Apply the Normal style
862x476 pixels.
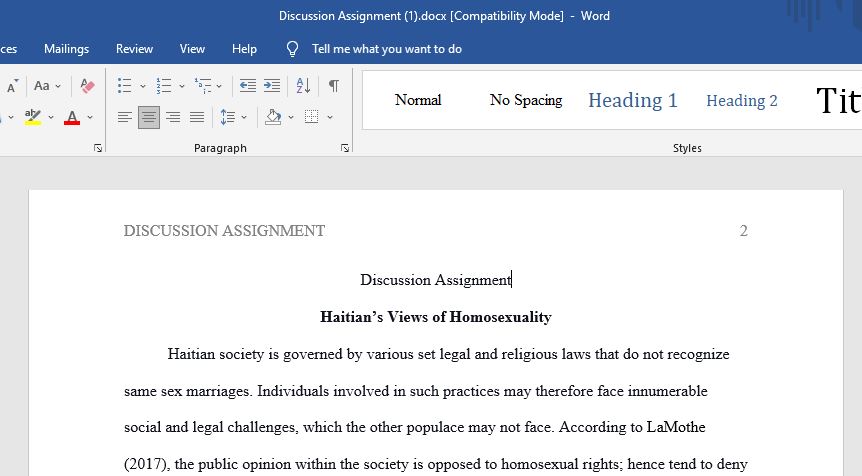tap(418, 100)
